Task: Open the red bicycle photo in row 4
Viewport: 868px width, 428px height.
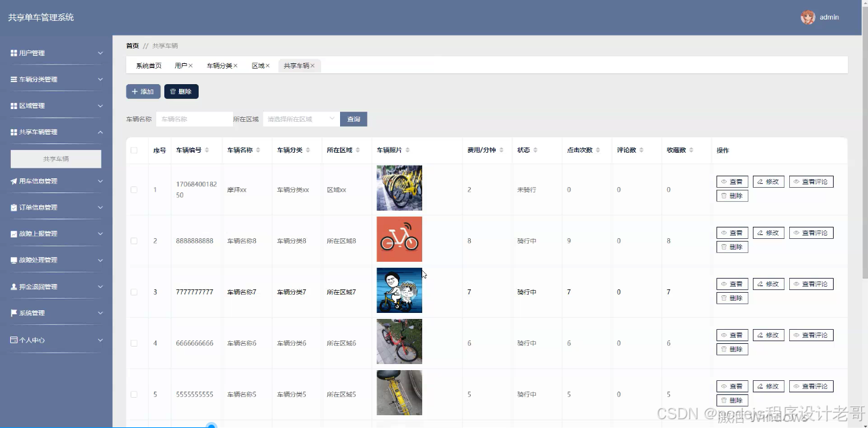Action: [x=399, y=342]
